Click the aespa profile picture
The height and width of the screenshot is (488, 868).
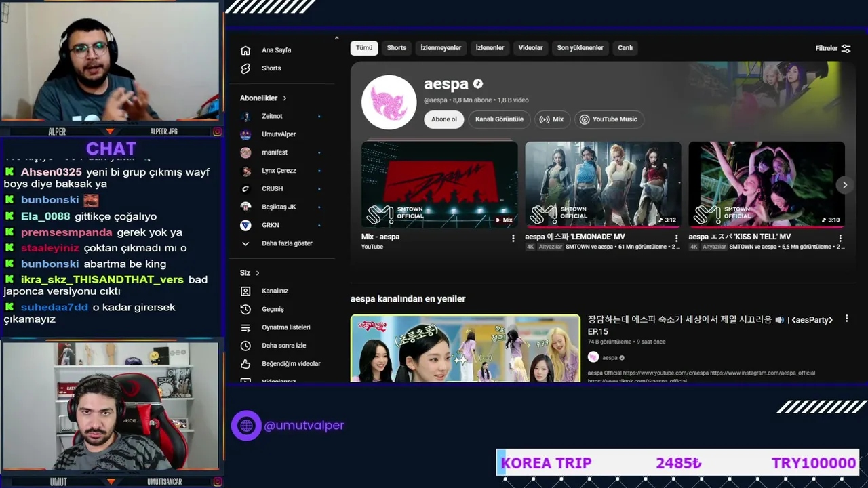click(x=389, y=102)
